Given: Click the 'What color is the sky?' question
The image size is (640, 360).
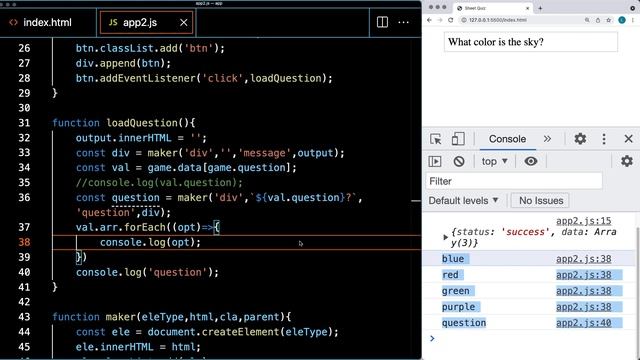Looking at the screenshot, I should [x=496, y=42].
